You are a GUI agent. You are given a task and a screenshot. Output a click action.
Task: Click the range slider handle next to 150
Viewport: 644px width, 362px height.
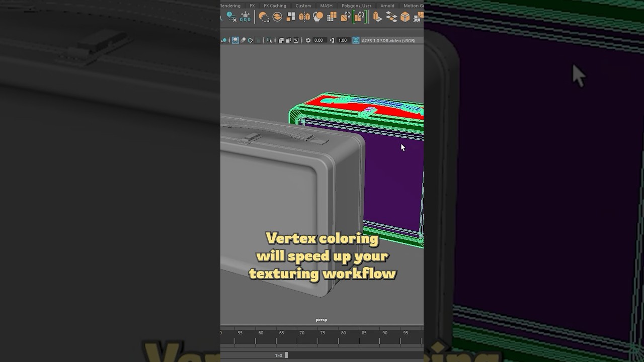(x=287, y=355)
